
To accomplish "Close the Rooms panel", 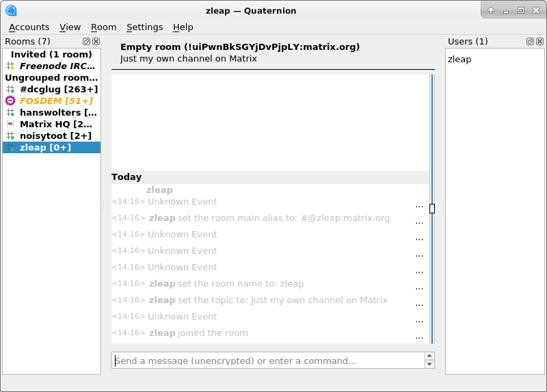I will pyautogui.click(x=96, y=42).
